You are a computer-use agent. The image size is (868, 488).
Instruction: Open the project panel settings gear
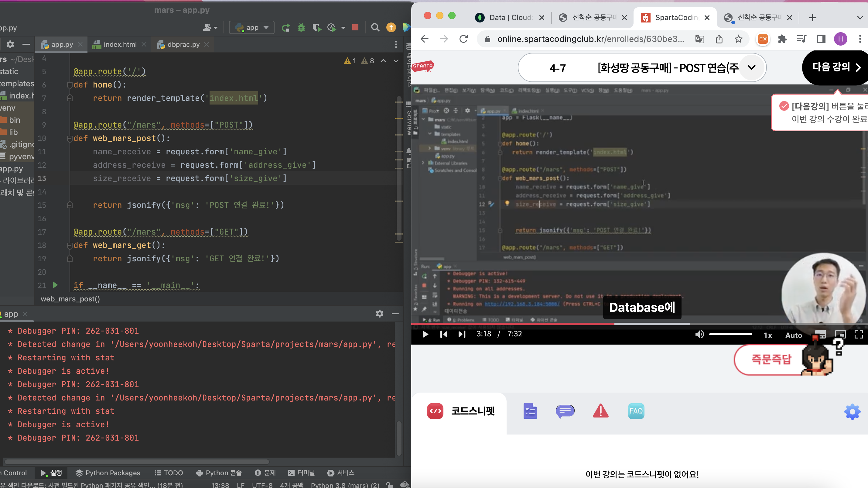coord(10,44)
